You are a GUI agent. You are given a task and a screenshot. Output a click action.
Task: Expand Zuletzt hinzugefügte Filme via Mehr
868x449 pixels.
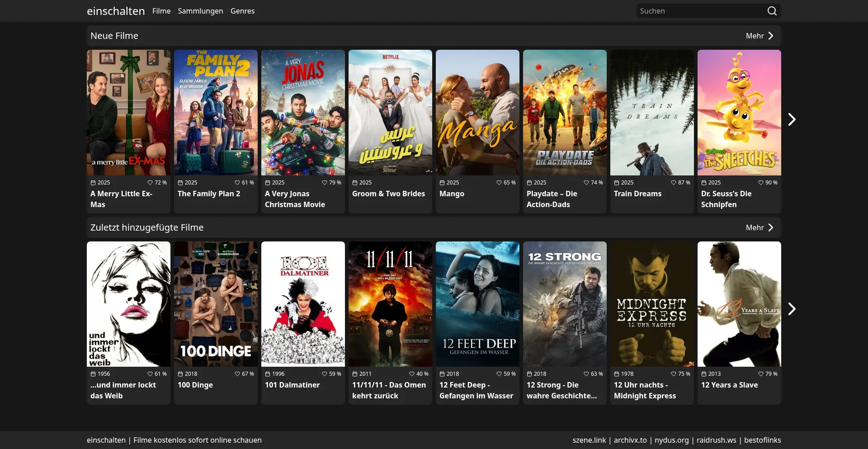coord(760,227)
